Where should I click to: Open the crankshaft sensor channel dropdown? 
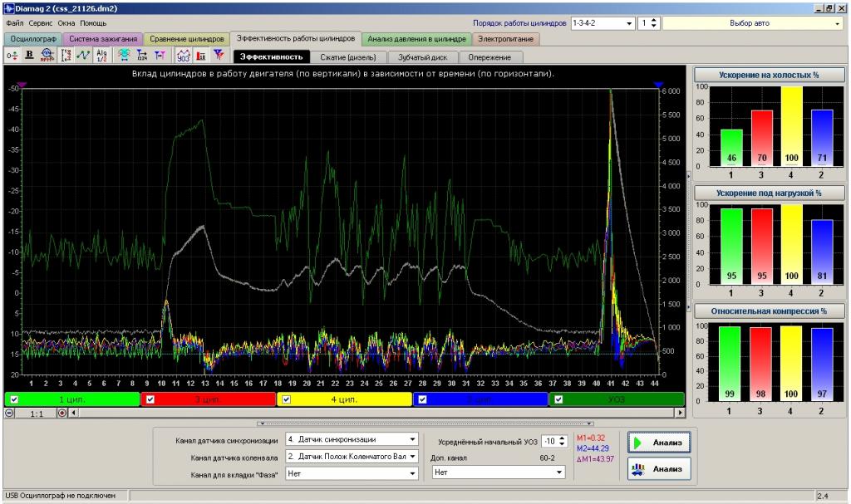[352, 457]
